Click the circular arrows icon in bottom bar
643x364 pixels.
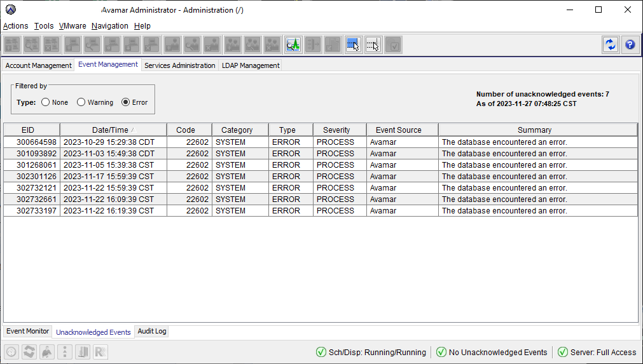pos(29,352)
